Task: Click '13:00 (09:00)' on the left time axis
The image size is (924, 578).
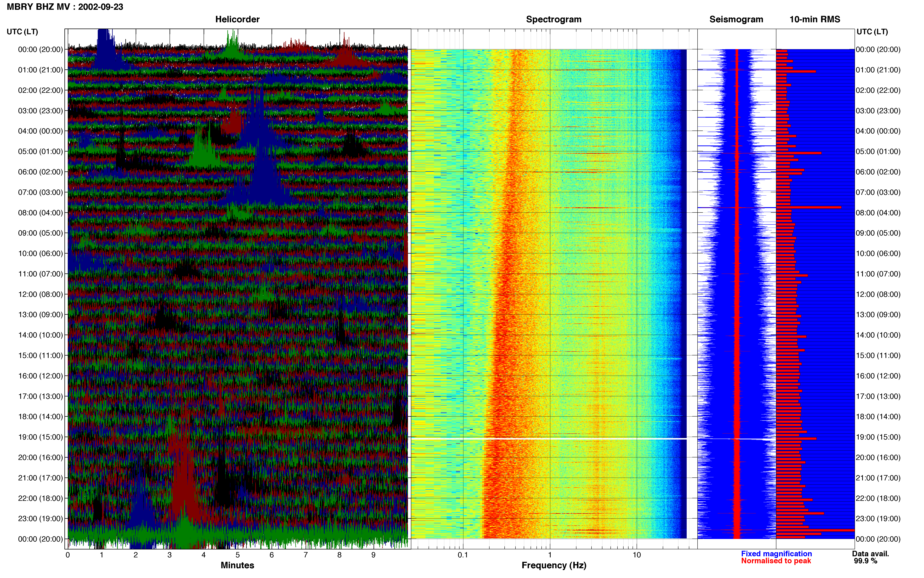Action: tap(40, 315)
